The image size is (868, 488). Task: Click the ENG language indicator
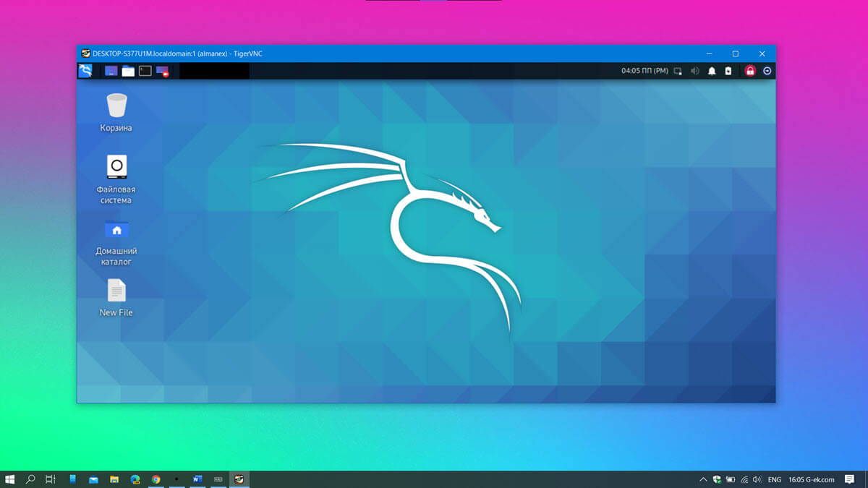coord(774,479)
